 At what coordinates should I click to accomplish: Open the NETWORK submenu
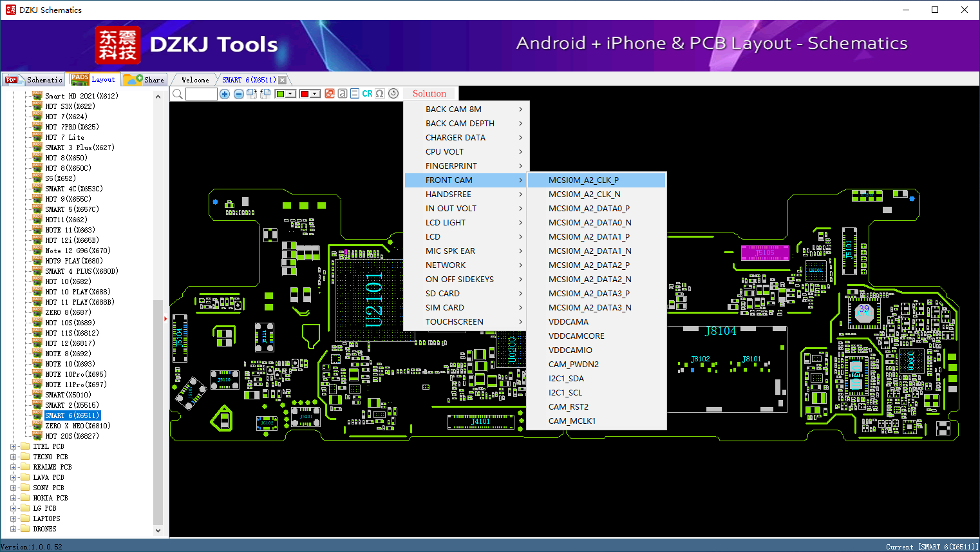point(467,265)
